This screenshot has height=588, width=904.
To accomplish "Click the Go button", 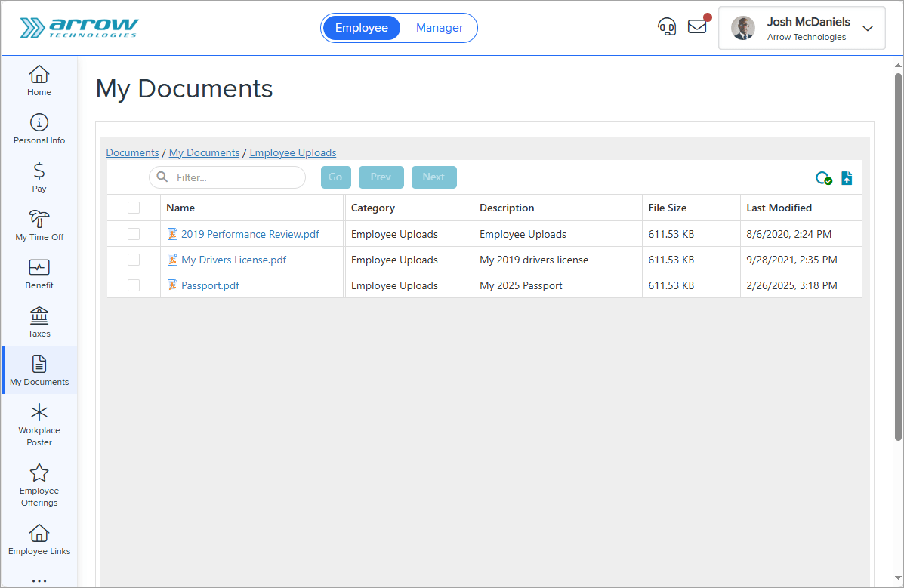I will 335,177.
